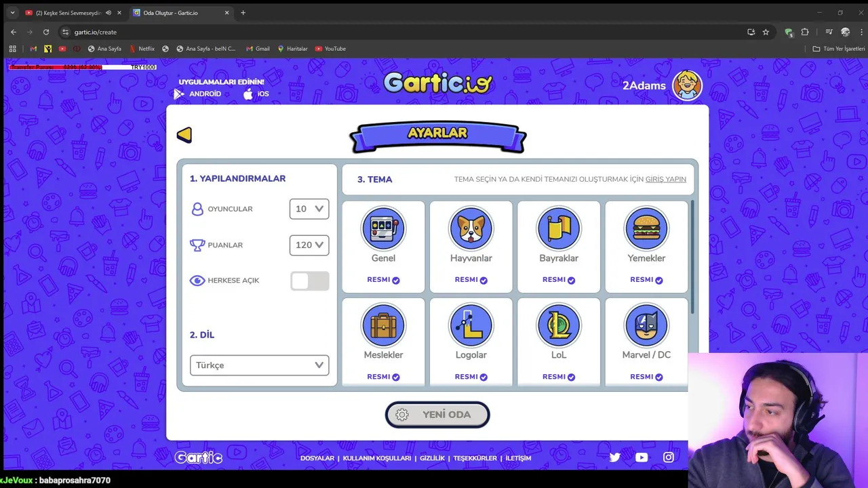This screenshot has height=488, width=868.
Task: Open Gartic Twitter page icon
Action: click(614, 457)
